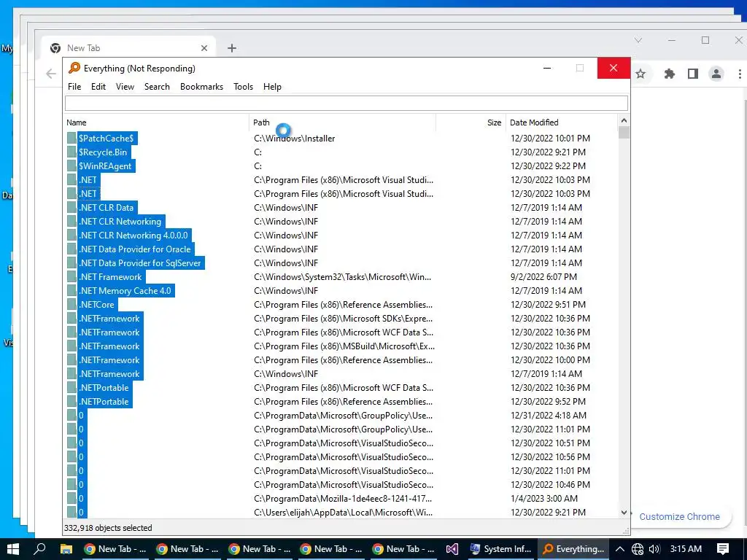This screenshot has height=560, width=747.
Task: Click the path starting C:\Users\elijah\AppData
Action: (x=344, y=513)
